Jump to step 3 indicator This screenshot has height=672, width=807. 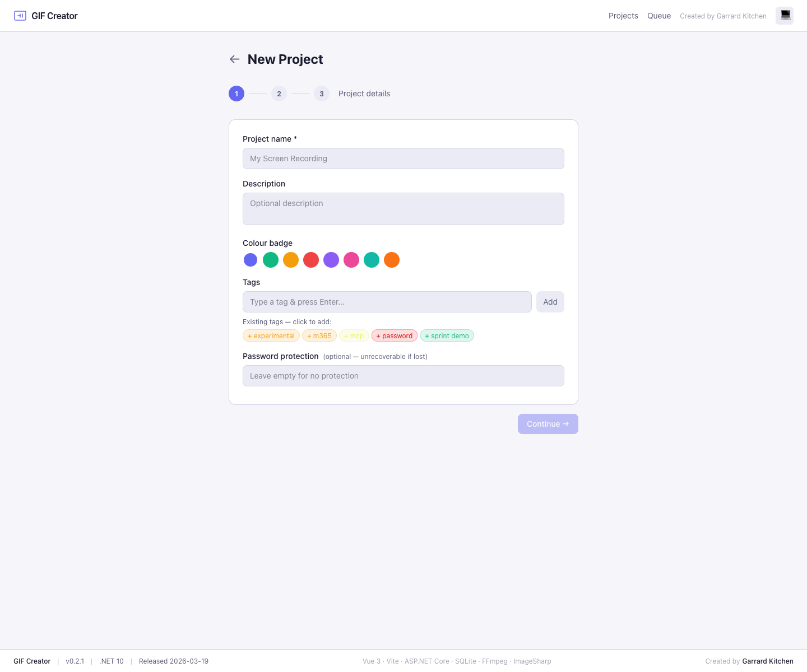[322, 94]
